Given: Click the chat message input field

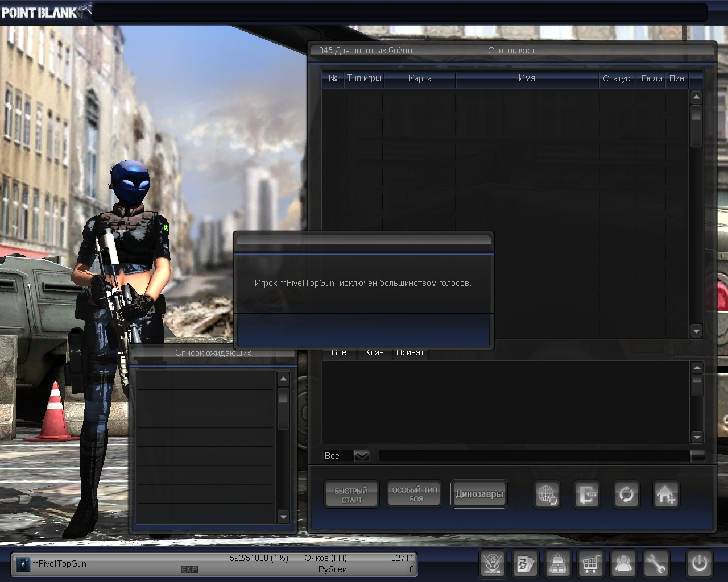Looking at the screenshot, I should tap(533, 456).
